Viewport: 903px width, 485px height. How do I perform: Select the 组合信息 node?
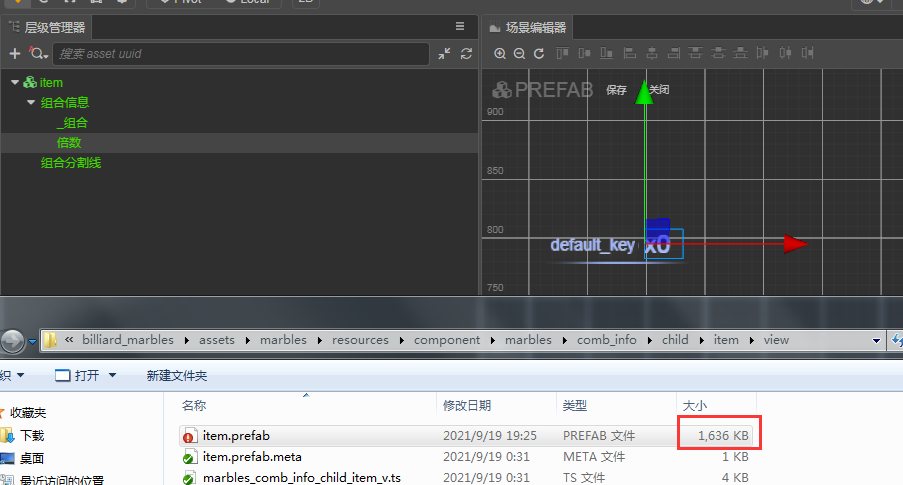coord(64,103)
